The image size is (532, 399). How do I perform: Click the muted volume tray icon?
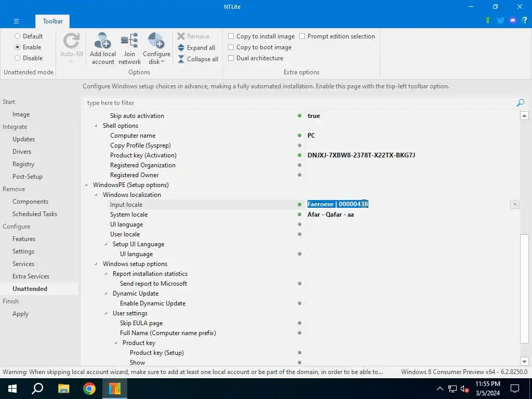(464, 389)
